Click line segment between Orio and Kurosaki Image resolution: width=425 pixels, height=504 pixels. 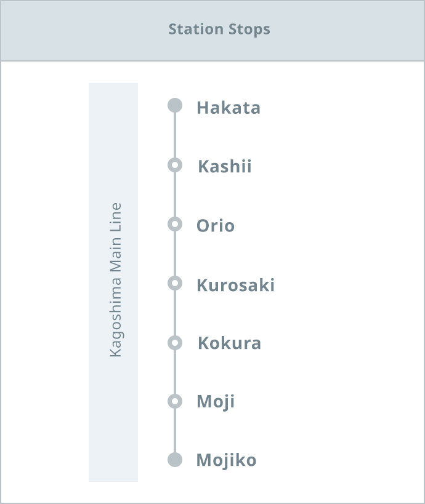175,254
